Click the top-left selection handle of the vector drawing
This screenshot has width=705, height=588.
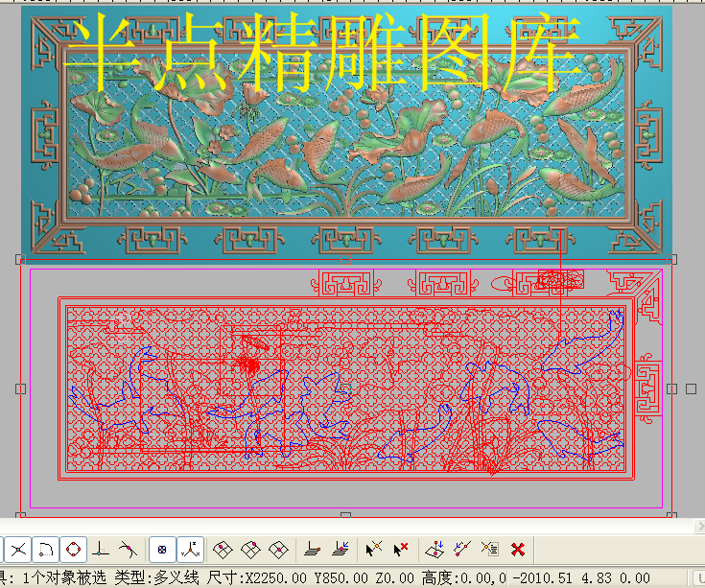20,259
